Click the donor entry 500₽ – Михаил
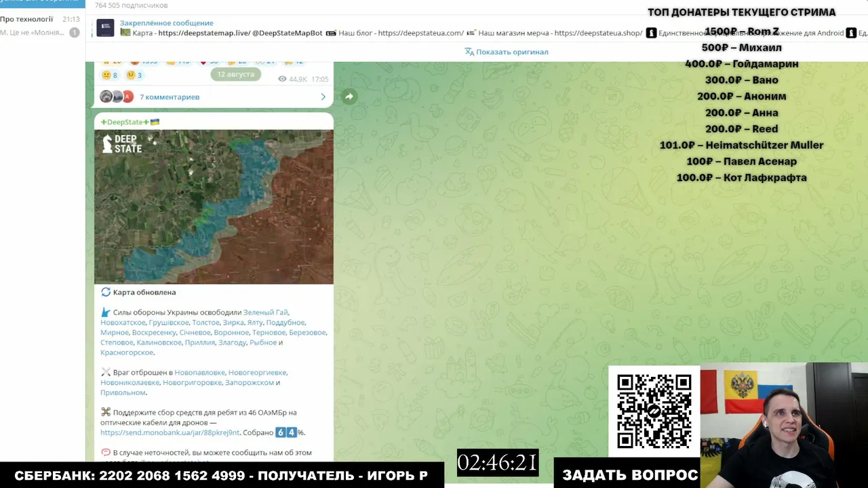Viewport: 868px width, 488px height. (742, 47)
